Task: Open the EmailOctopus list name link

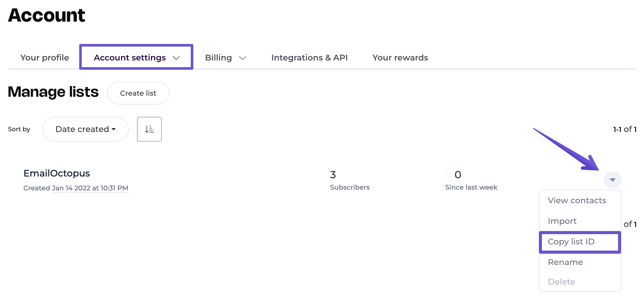Action: tap(57, 173)
